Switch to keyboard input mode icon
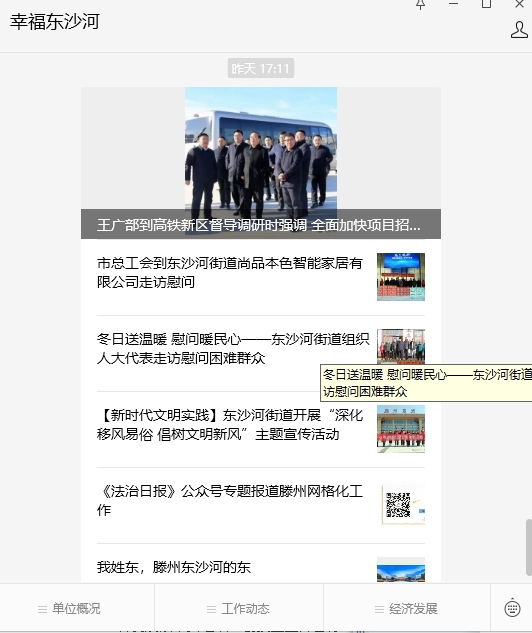This screenshot has width=532, height=633. point(512,608)
